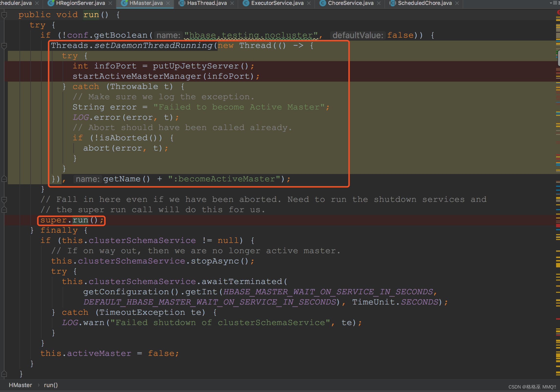
Task: Click the putUpJettyServer() call
Action: tap(201, 66)
